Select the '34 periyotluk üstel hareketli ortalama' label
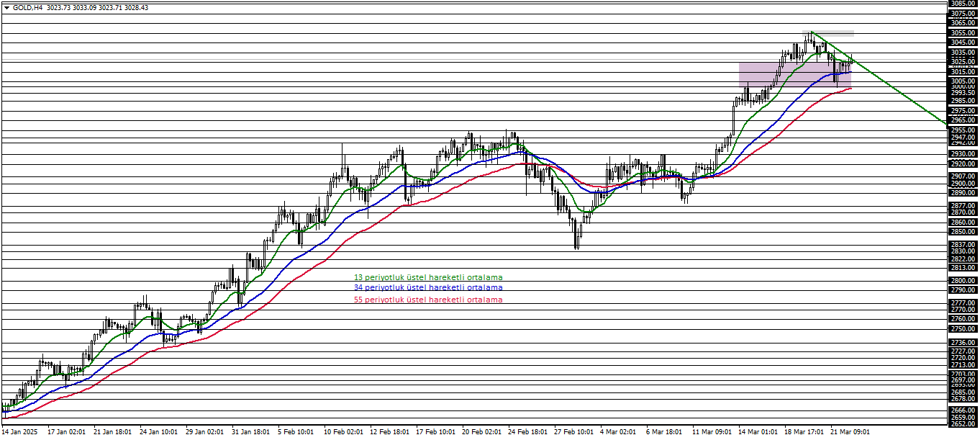This screenshot has height=440, width=980. click(x=428, y=287)
